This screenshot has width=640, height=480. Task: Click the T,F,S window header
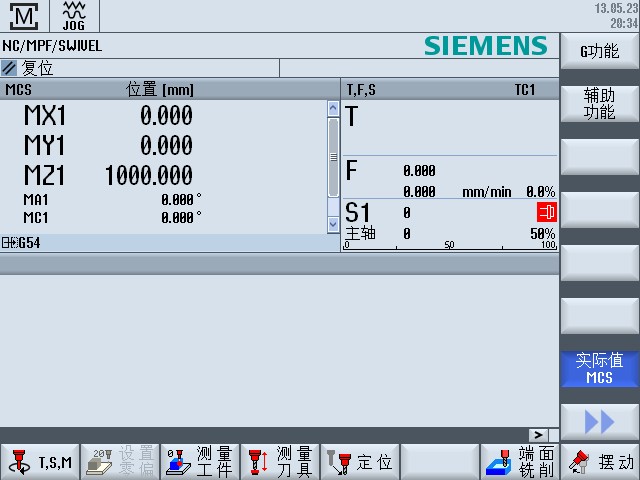click(x=450, y=90)
